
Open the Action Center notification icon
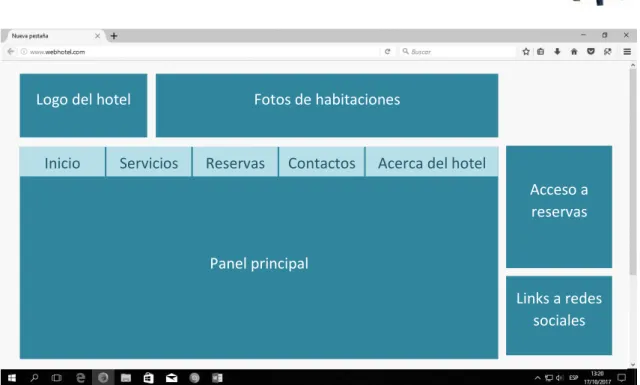(622, 378)
